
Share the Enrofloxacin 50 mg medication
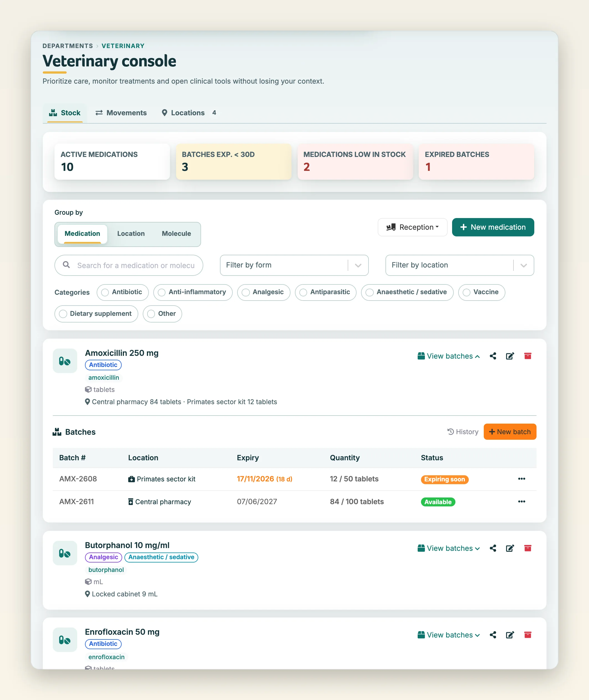(x=493, y=635)
